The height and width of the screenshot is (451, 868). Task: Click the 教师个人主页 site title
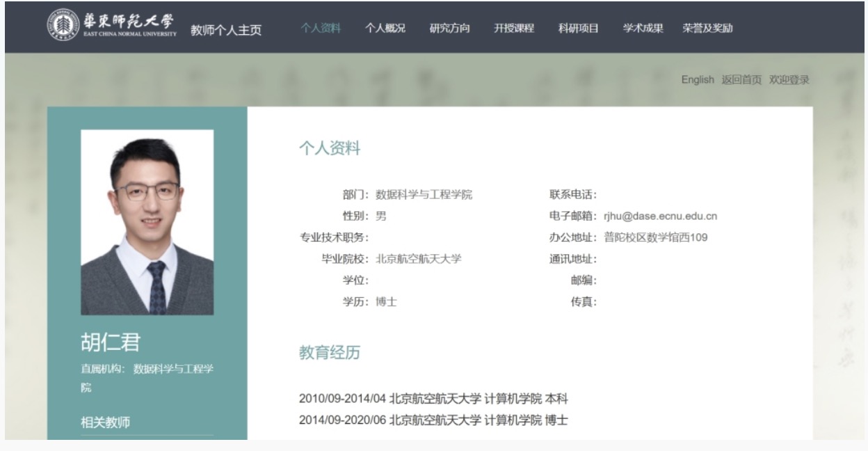point(226,30)
